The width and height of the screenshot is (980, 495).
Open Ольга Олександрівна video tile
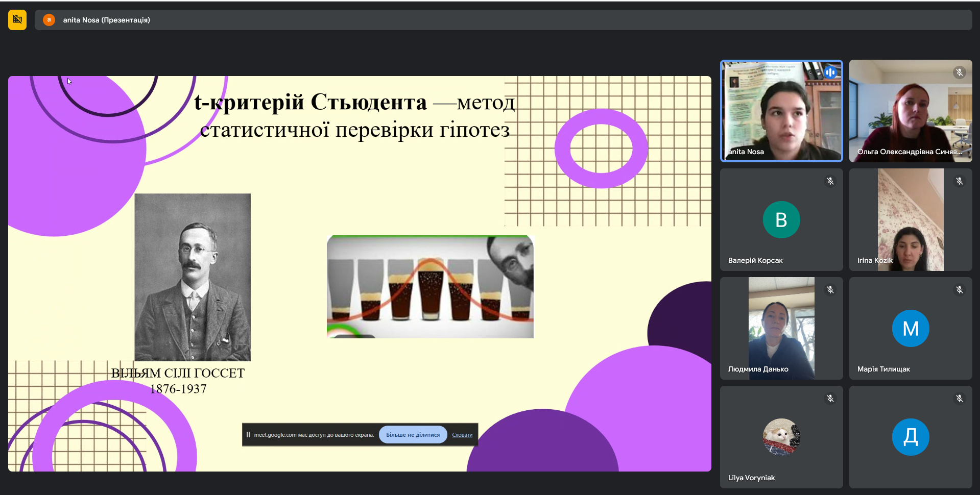[x=911, y=111]
